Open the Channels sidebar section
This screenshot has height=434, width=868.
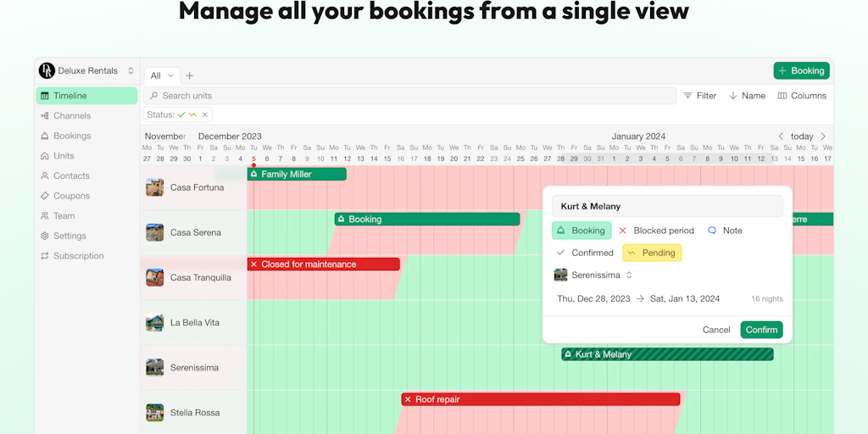(x=71, y=116)
